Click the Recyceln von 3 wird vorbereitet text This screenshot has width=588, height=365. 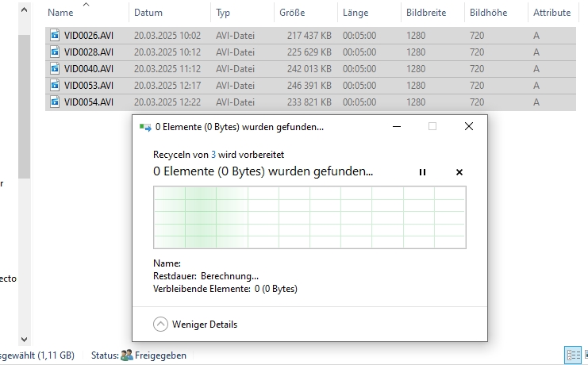tap(219, 155)
